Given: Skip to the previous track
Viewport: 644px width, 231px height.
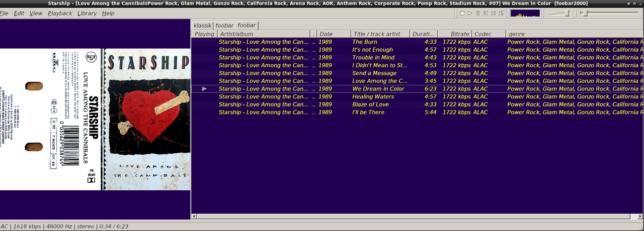Looking at the screenshot, I should click(x=486, y=13).
